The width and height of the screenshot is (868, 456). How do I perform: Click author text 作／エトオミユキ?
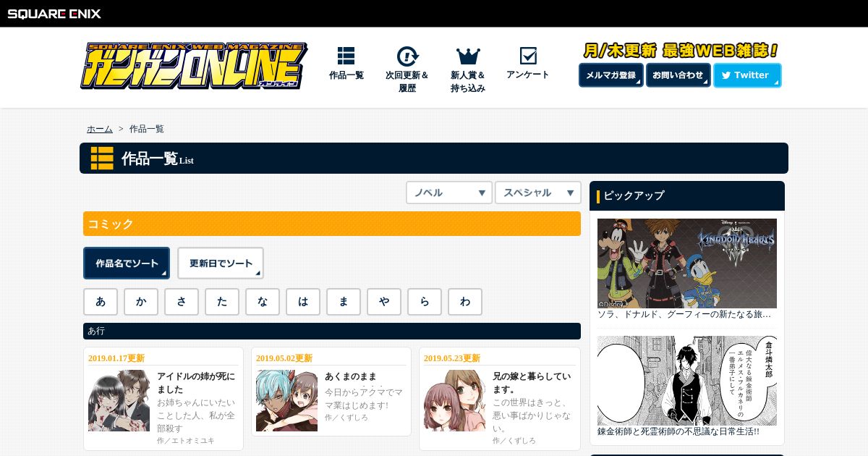coord(186,440)
